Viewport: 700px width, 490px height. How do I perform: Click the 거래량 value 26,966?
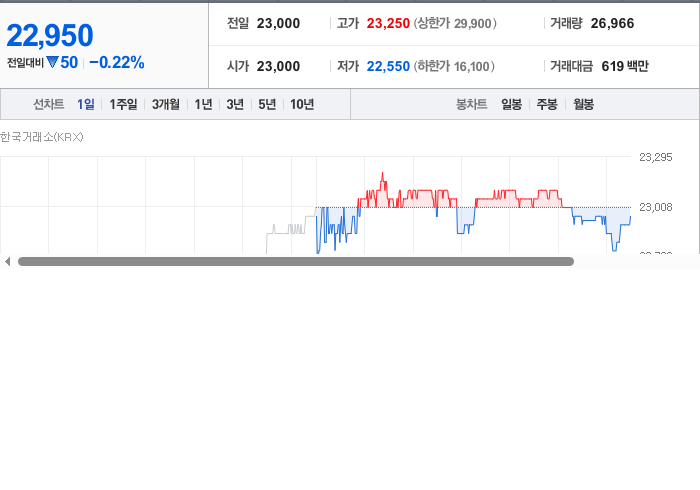(x=612, y=23)
